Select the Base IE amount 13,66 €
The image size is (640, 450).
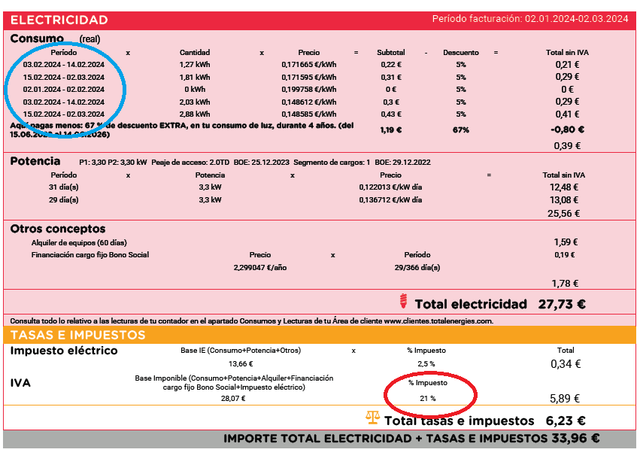tap(241, 364)
